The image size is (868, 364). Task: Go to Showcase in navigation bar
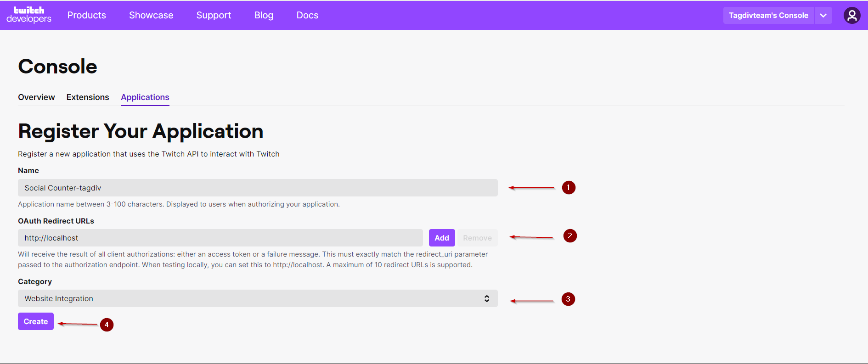151,15
